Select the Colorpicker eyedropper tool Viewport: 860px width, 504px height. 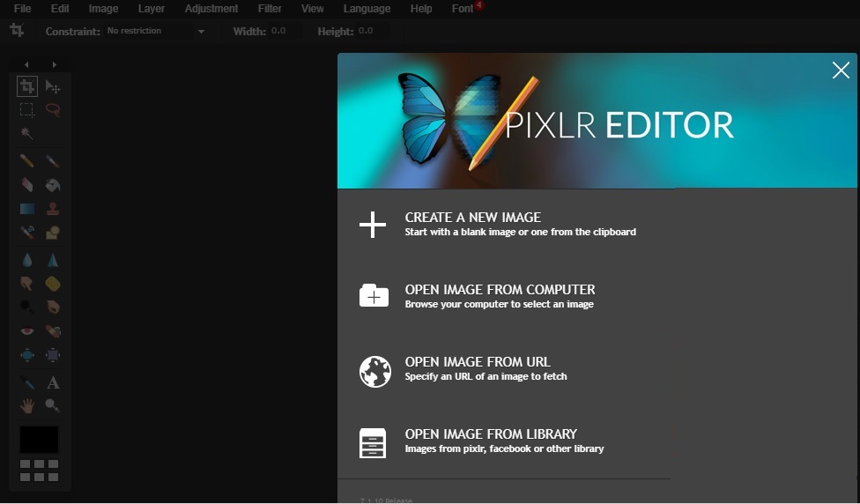point(26,382)
